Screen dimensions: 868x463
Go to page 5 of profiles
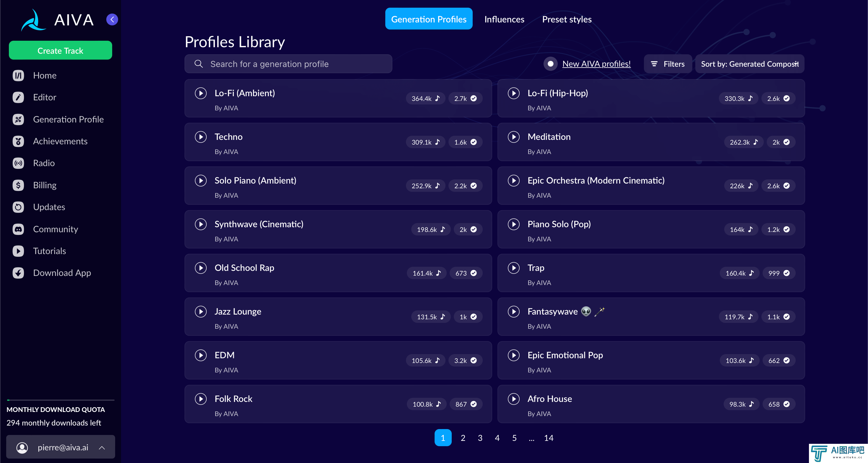click(514, 438)
